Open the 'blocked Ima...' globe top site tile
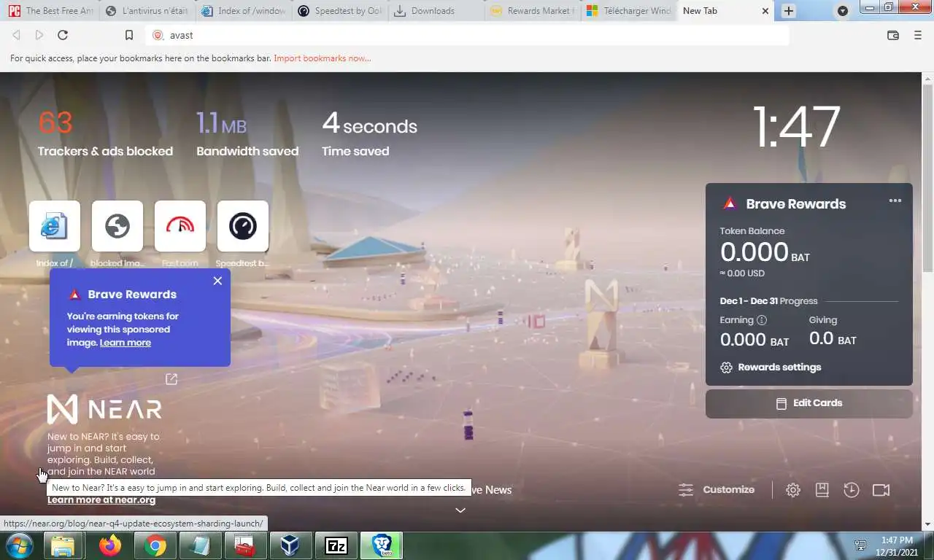Image resolution: width=934 pixels, height=560 pixels. (117, 226)
